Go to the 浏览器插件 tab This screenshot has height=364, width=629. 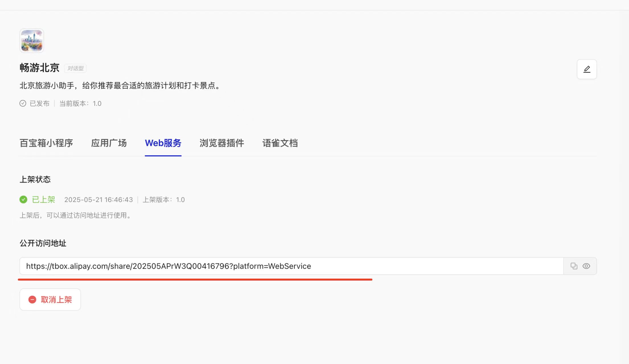(x=222, y=143)
